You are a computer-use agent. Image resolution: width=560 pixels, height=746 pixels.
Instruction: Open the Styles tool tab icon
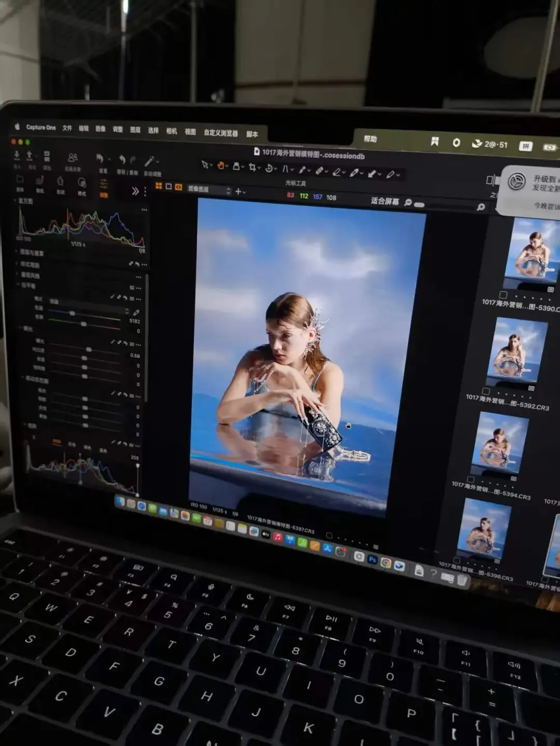(x=82, y=182)
